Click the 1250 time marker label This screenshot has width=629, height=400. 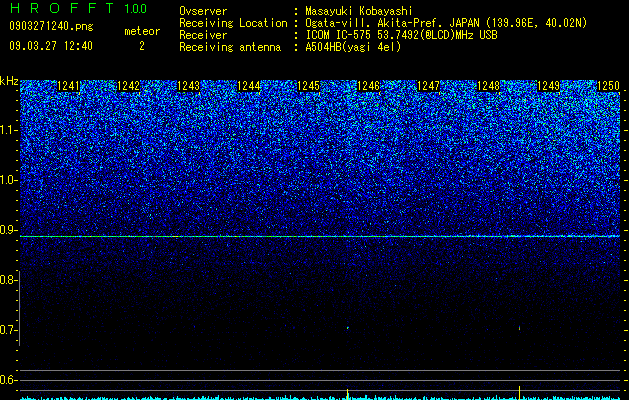(x=609, y=86)
